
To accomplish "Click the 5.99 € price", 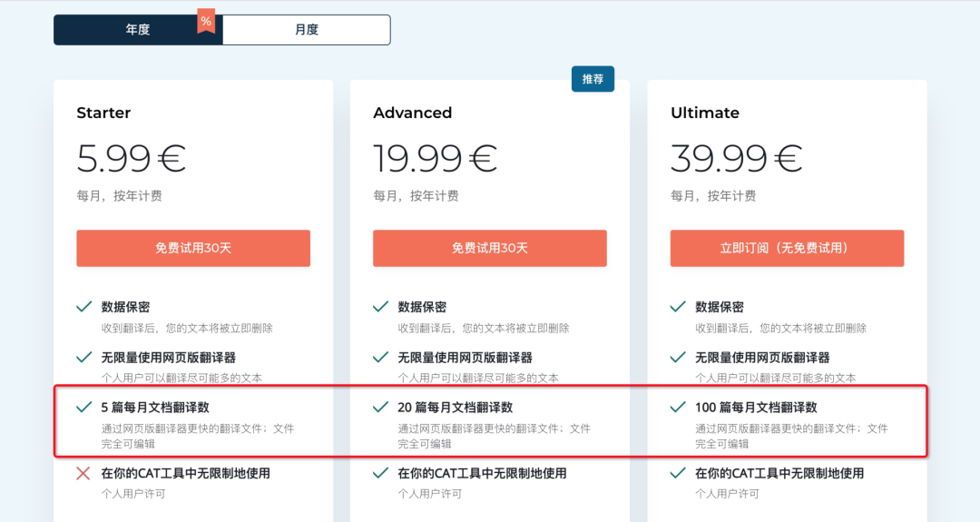I will pos(132,158).
